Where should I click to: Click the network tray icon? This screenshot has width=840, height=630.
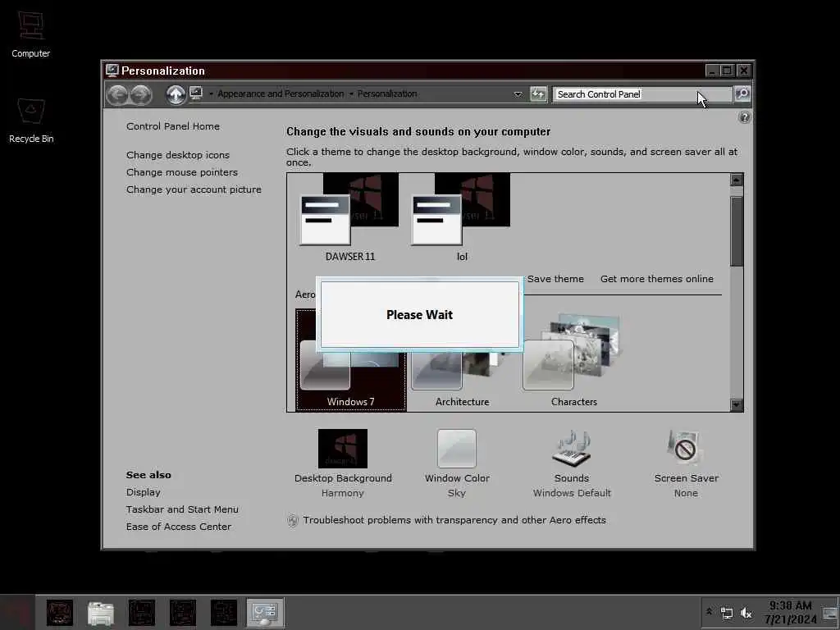coord(727,613)
